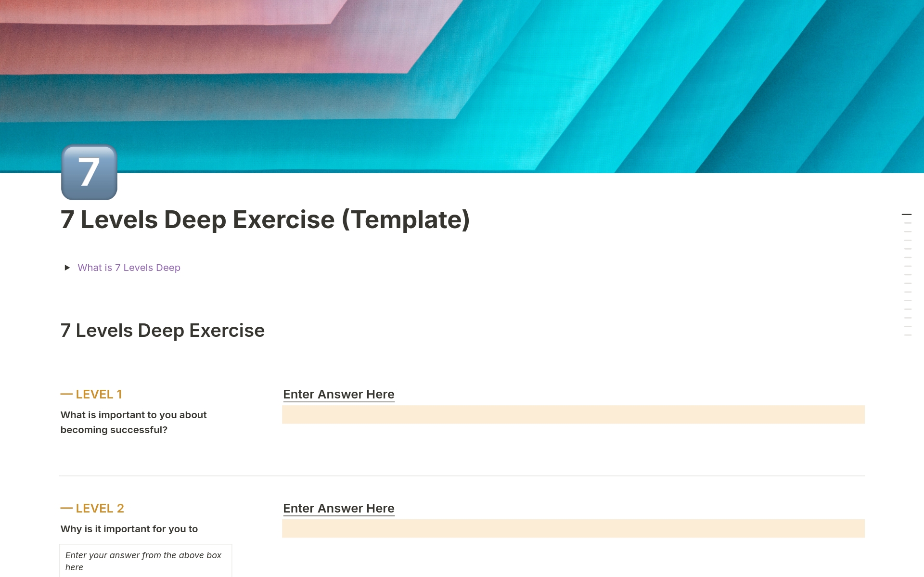924x577 pixels.
Task: Click the number 7 page icon
Action: pyautogui.click(x=89, y=172)
